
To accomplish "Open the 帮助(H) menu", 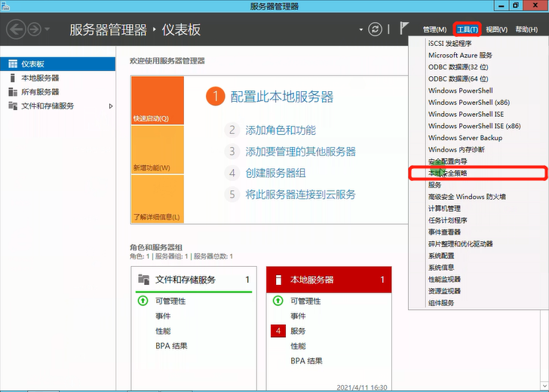I will 526,29.
